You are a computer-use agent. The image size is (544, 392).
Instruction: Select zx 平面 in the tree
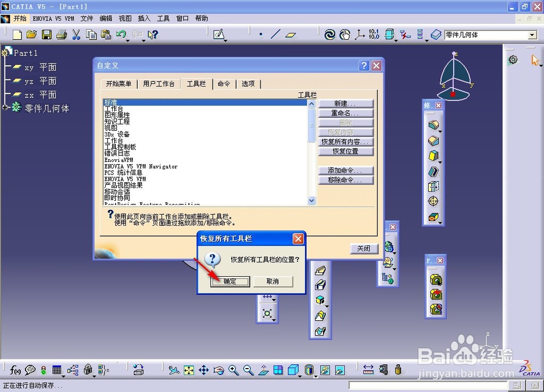click(x=34, y=95)
